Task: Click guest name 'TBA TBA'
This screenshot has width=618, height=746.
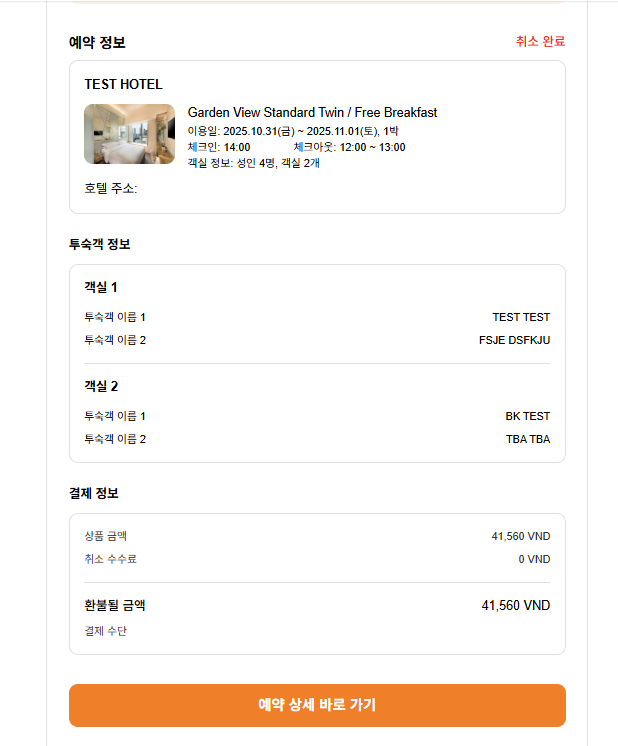Action: point(527,439)
